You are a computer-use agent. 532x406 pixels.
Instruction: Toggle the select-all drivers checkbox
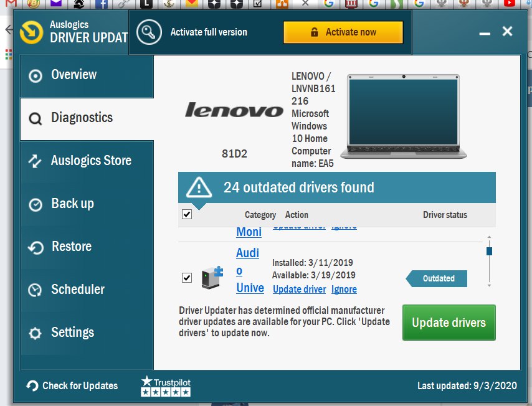(187, 214)
